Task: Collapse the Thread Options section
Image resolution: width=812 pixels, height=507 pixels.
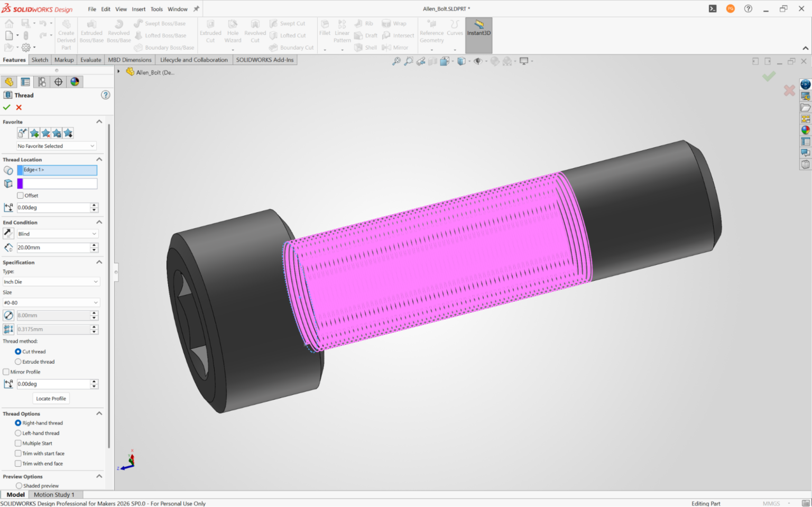Action: pyautogui.click(x=99, y=413)
